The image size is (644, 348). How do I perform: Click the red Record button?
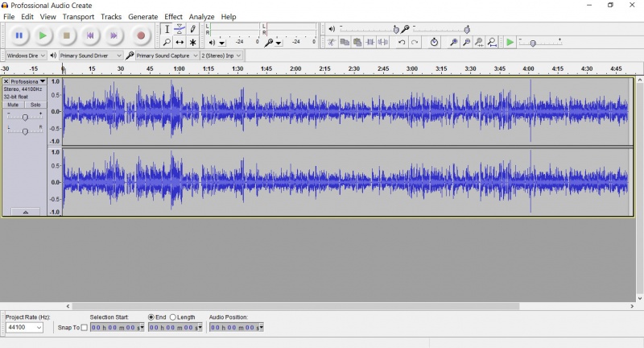tap(141, 35)
